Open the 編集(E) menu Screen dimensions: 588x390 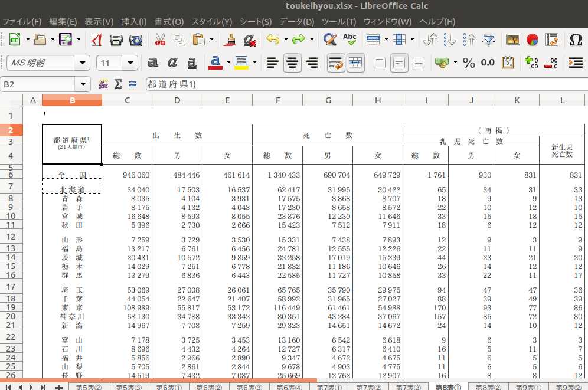pyautogui.click(x=63, y=22)
